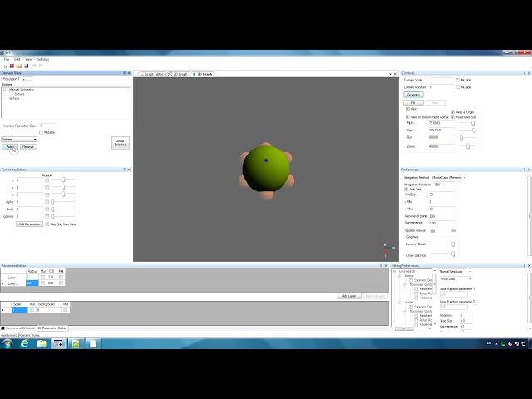
Task: Pin the Preferences panel
Action: (525, 170)
